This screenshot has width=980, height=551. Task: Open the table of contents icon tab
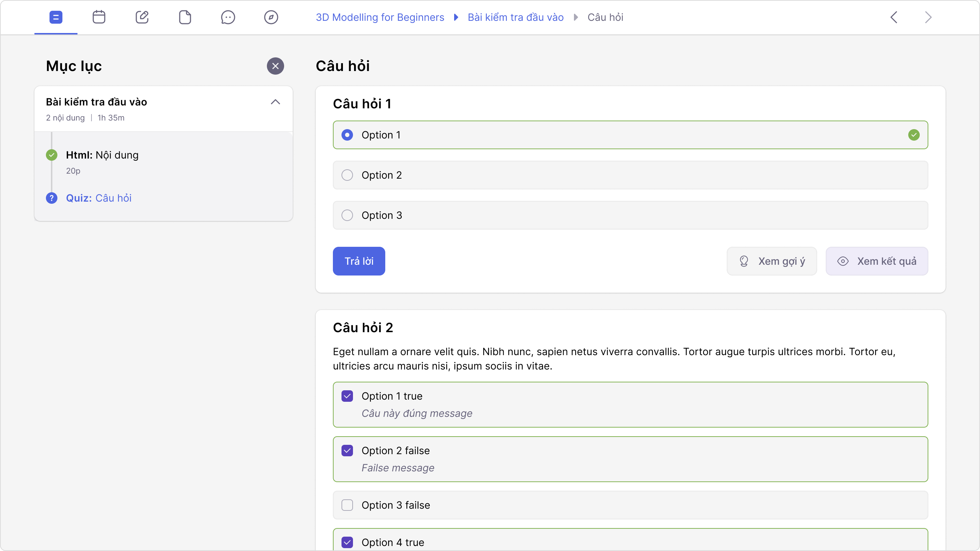[56, 17]
